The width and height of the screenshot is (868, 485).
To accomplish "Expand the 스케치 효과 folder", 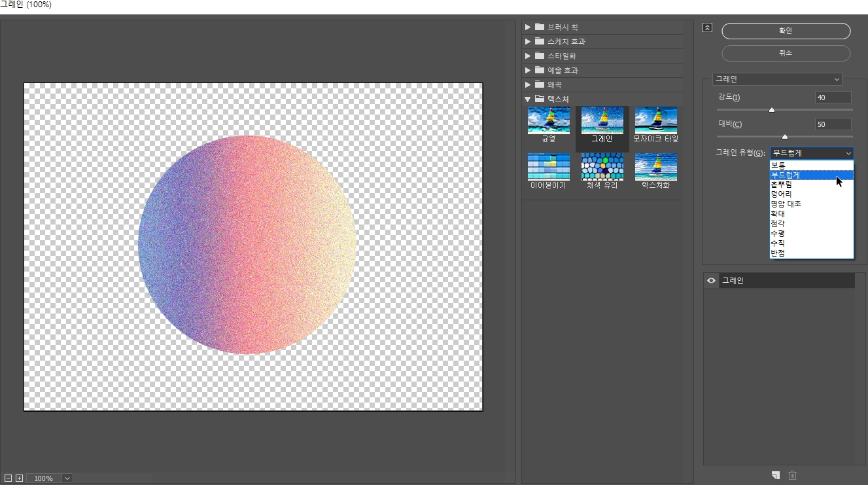I will click(528, 41).
